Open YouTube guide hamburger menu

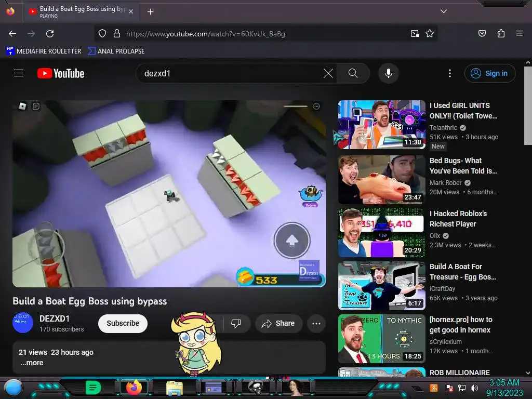[x=19, y=73]
